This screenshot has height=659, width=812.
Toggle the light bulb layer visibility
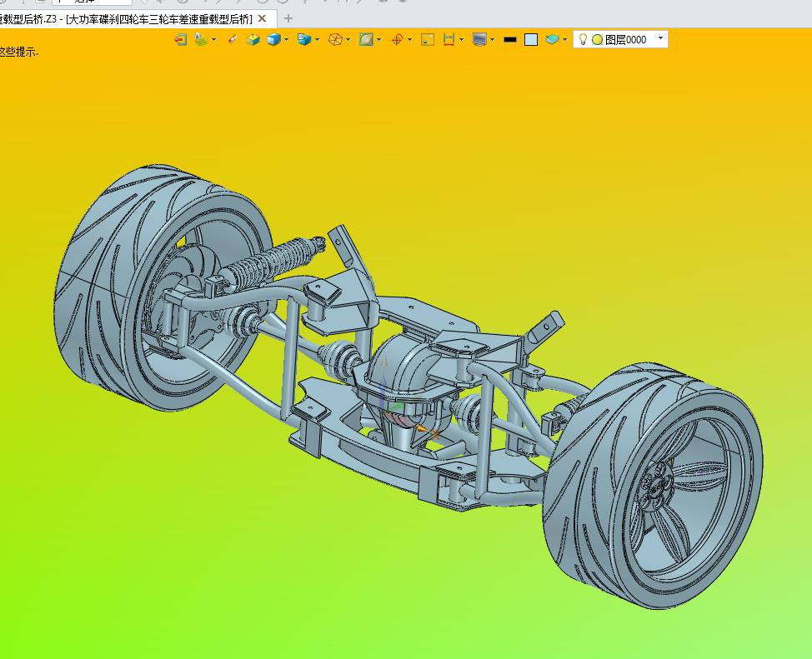[x=584, y=39]
